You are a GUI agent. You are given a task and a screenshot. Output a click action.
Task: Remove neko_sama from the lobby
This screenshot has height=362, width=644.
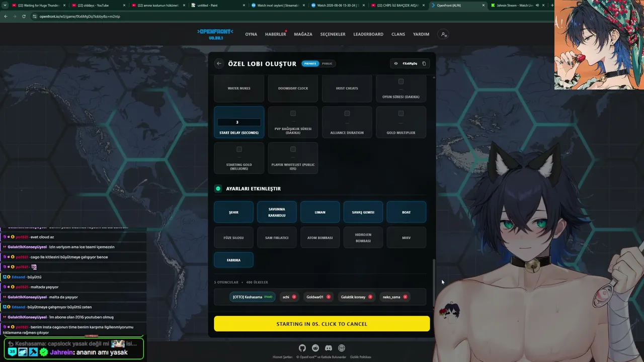[405, 297]
